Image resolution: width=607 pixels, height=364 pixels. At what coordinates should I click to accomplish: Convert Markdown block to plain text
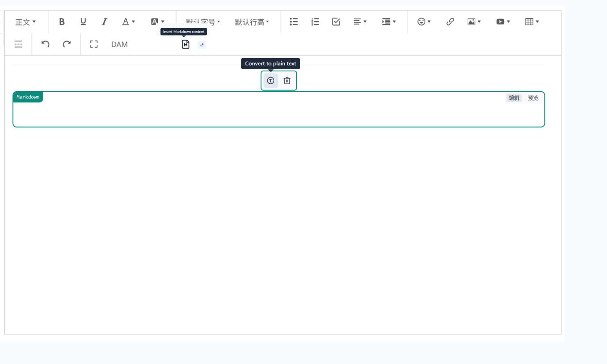tap(271, 81)
